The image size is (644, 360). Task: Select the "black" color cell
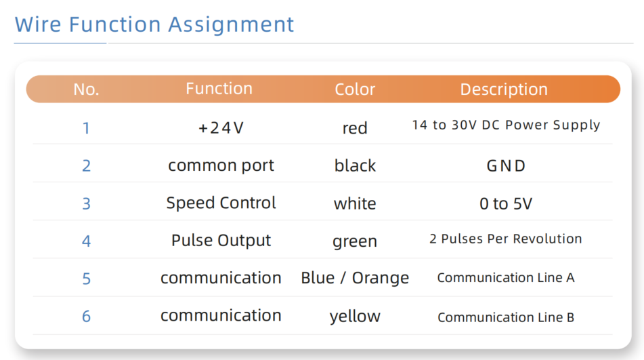click(355, 166)
